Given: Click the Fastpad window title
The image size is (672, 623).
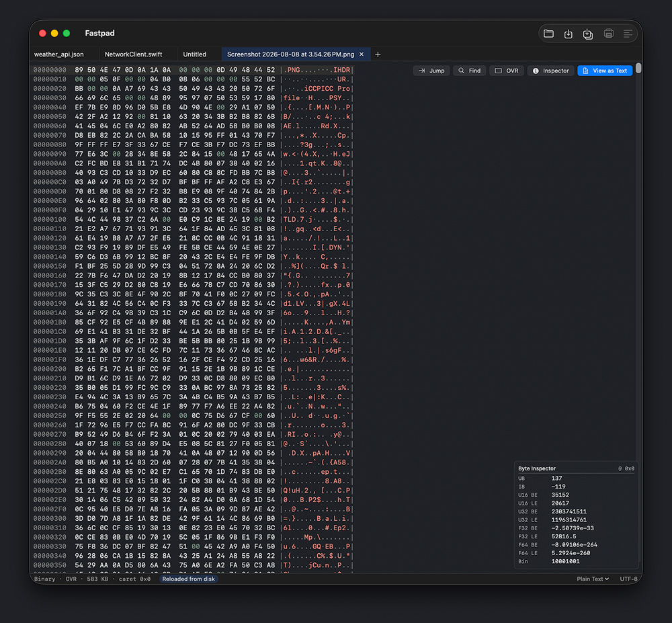Looking at the screenshot, I should click(x=99, y=33).
